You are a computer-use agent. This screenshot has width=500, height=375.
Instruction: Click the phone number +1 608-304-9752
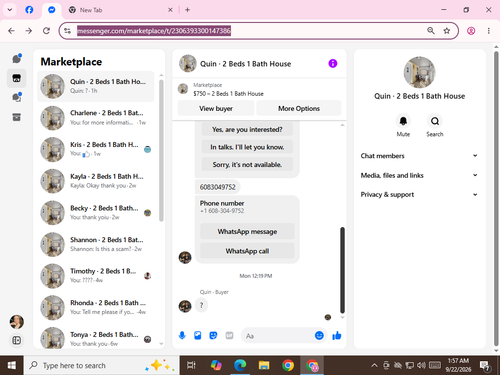[222, 211]
